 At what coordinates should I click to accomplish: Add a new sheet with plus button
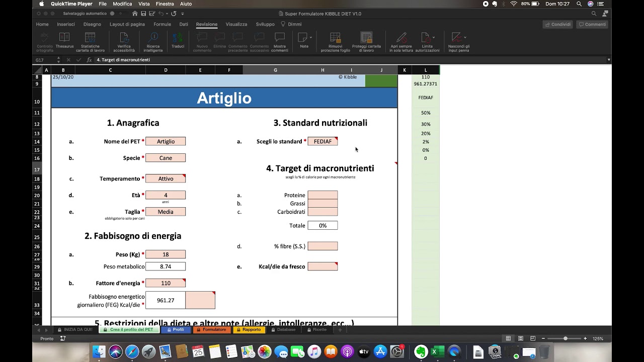[x=340, y=330]
